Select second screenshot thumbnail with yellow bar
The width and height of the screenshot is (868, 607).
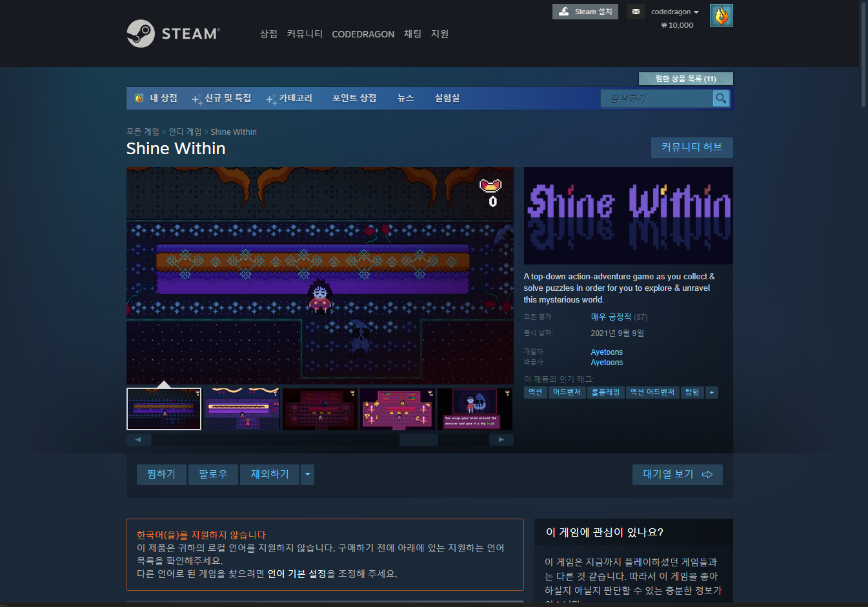(x=242, y=409)
